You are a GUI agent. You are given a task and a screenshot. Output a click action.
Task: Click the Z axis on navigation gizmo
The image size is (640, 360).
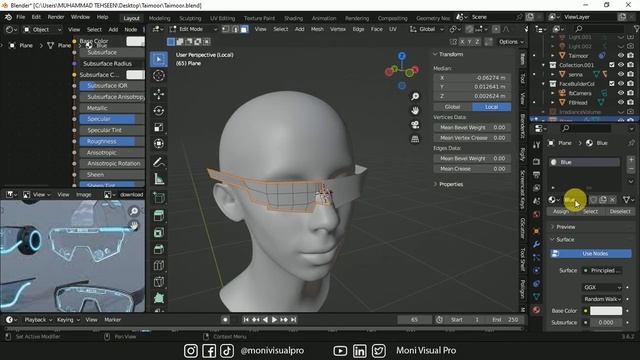402,56
